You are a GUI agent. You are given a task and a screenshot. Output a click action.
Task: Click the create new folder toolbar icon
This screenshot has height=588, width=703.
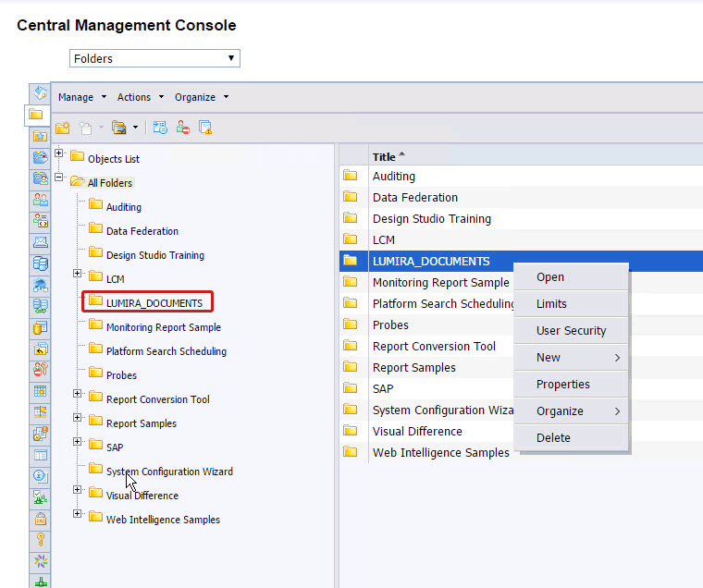click(x=63, y=128)
